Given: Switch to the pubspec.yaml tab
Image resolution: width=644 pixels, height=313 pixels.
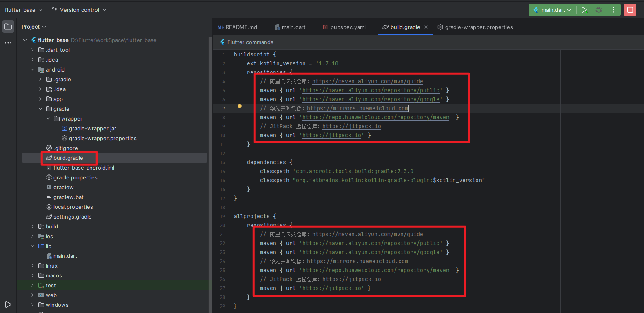Looking at the screenshot, I should 344,27.
